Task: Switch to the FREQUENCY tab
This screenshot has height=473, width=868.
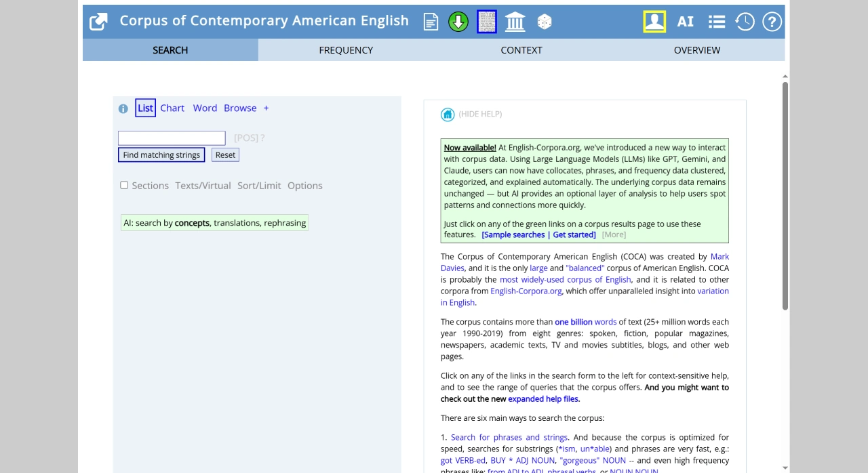Action: 346,50
